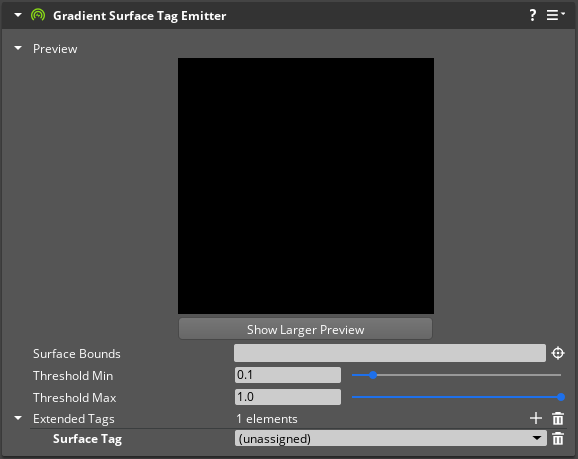578x459 pixels.
Task: Click the "1 elements" text
Action: pyautogui.click(x=267, y=419)
